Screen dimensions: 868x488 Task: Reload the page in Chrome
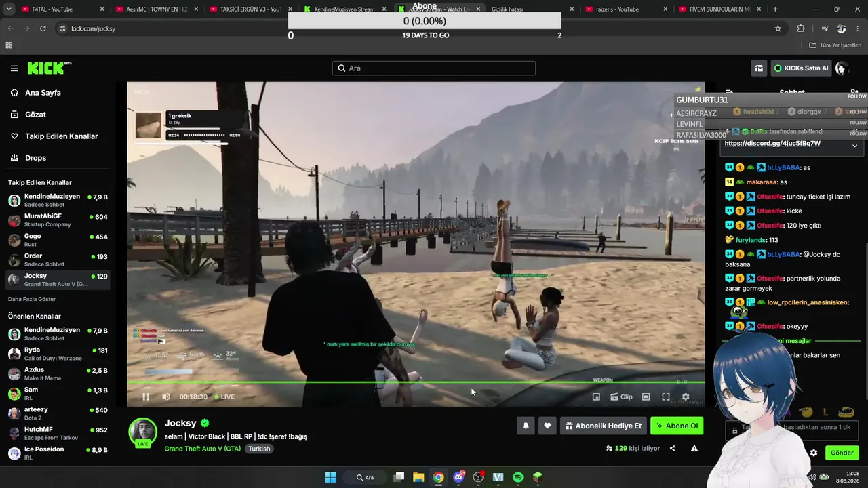point(43,28)
